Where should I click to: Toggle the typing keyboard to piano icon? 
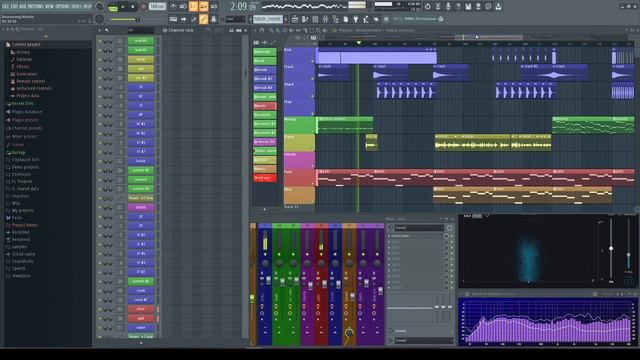click(x=173, y=19)
